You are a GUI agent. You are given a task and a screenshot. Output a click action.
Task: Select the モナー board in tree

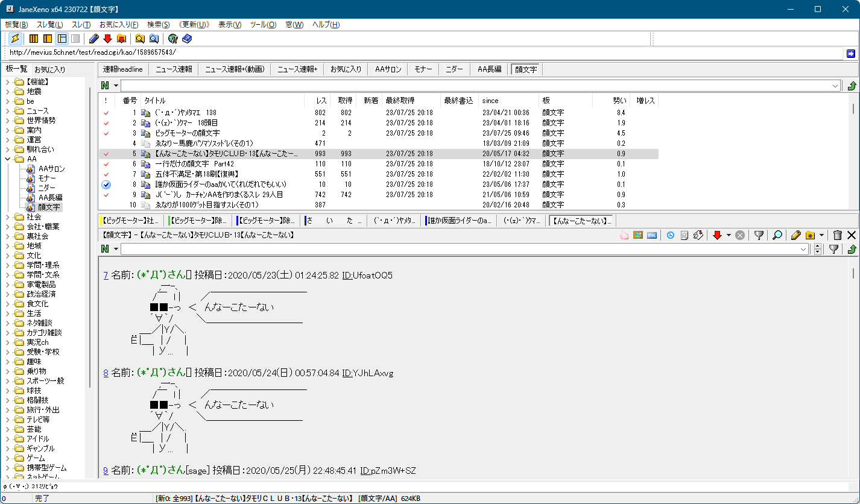pos(47,178)
